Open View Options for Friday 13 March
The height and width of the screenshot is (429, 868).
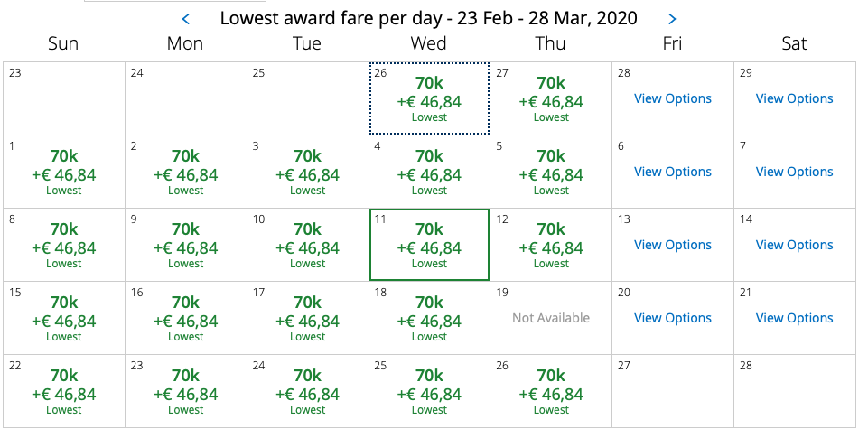[672, 245]
